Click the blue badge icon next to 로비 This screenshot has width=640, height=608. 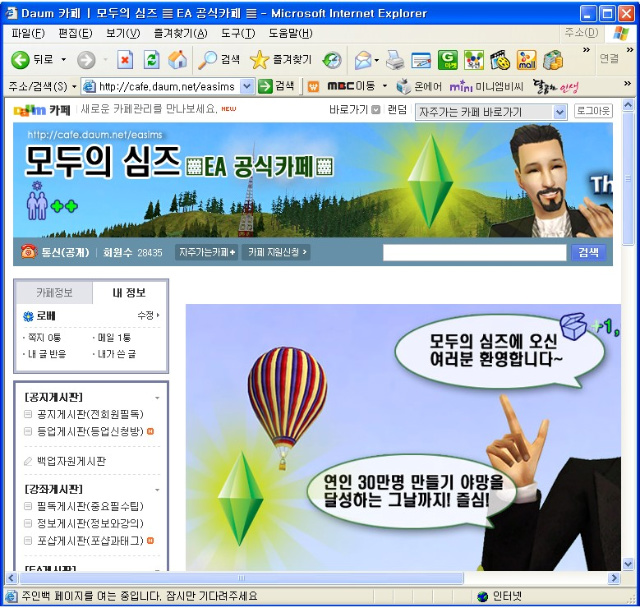point(28,316)
